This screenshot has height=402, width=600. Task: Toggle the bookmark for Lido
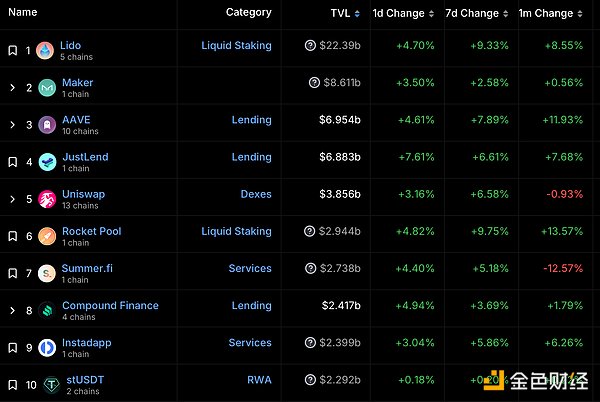12,50
